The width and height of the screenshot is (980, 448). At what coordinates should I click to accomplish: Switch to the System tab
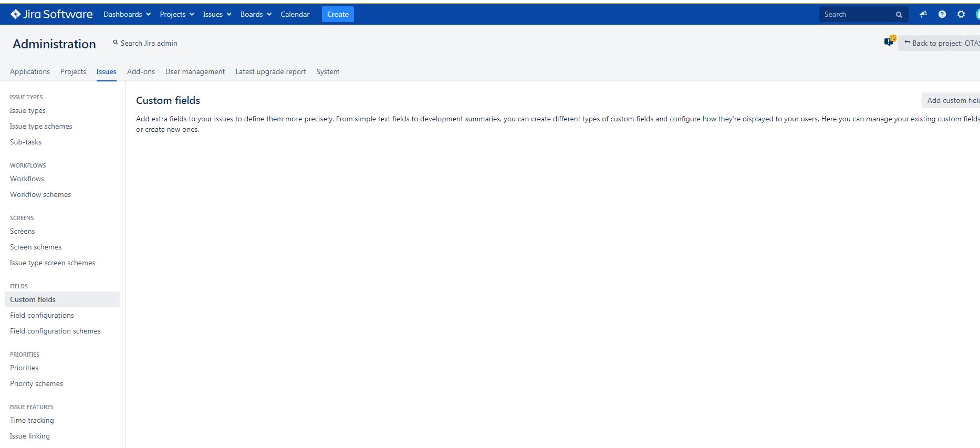point(328,71)
